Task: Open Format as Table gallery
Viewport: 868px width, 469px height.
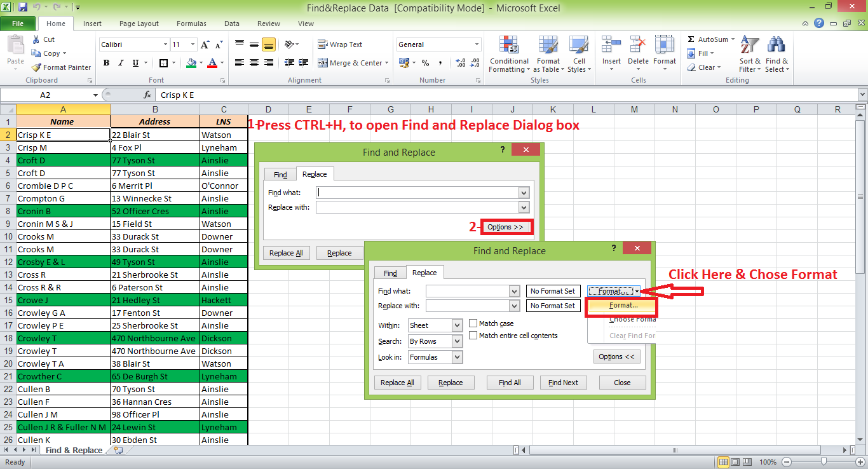Action: coord(548,54)
